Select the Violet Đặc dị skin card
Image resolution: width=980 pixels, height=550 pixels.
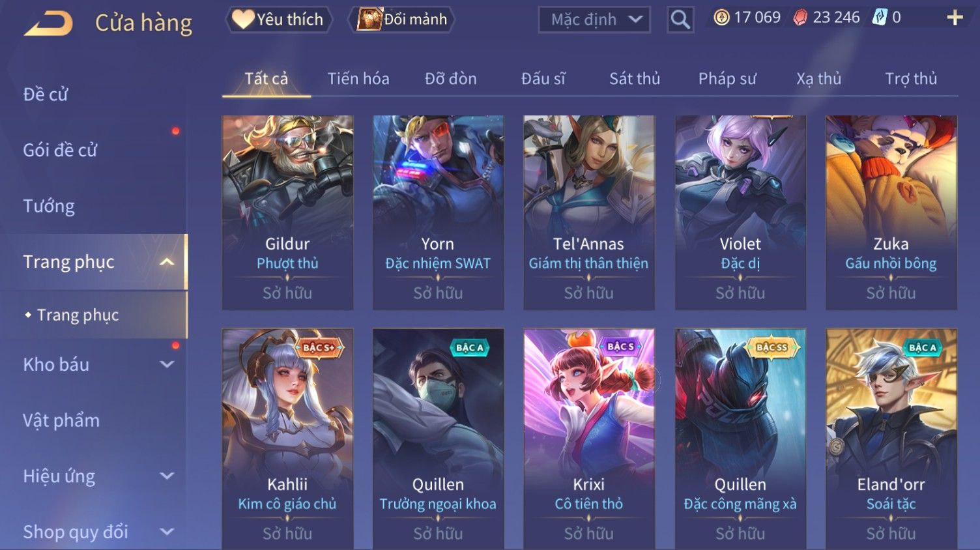coord(740,212)
